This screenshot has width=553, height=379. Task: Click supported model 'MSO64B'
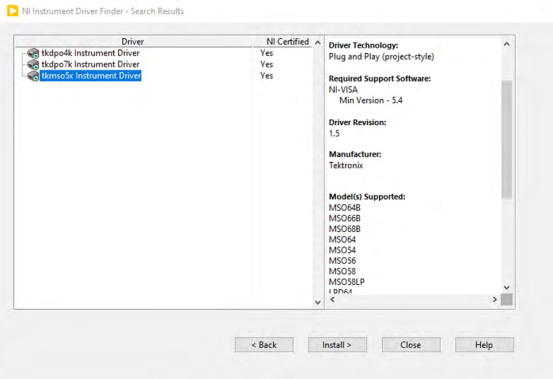coord(345,208)
